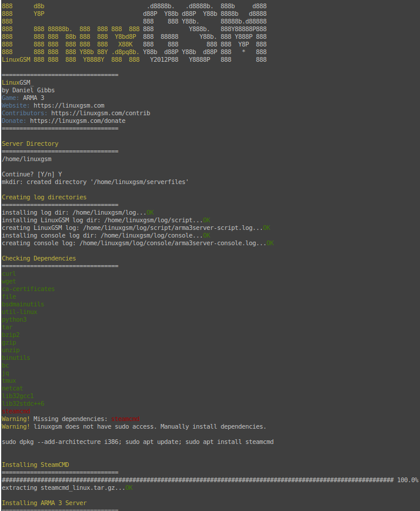
Task: Click the 'LinuxGSM_' title below the banner
Action: click(18, 83)
